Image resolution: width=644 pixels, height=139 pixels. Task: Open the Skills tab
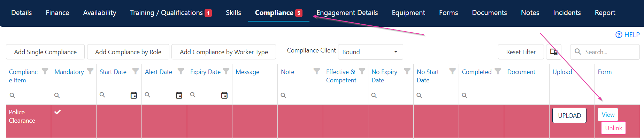pyautogui.click(x=233, y=13)
